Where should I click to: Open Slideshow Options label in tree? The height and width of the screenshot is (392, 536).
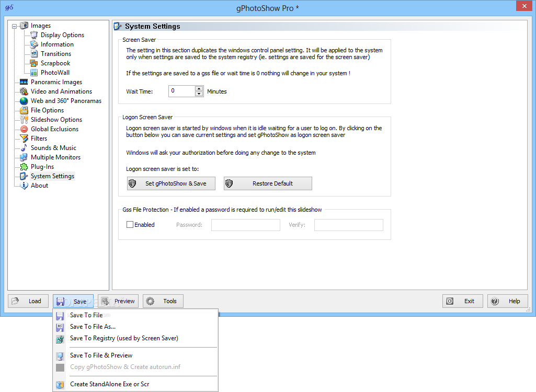pos(56,120)
